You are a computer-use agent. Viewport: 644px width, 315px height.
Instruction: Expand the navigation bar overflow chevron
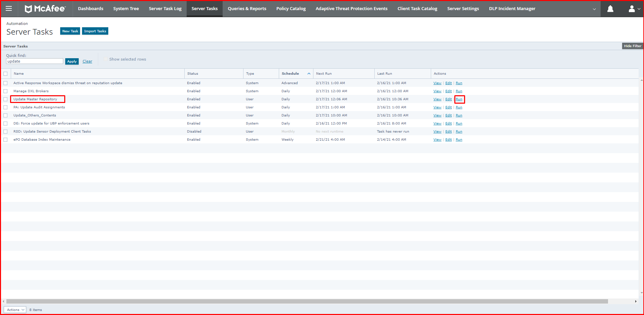(x=594, y=9)
